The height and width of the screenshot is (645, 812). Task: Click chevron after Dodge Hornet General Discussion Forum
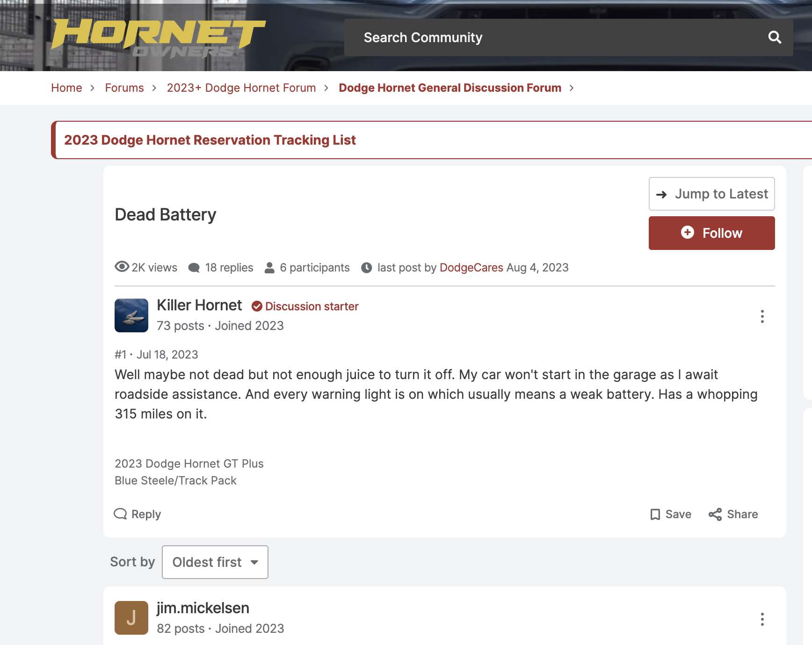(571, 88)
